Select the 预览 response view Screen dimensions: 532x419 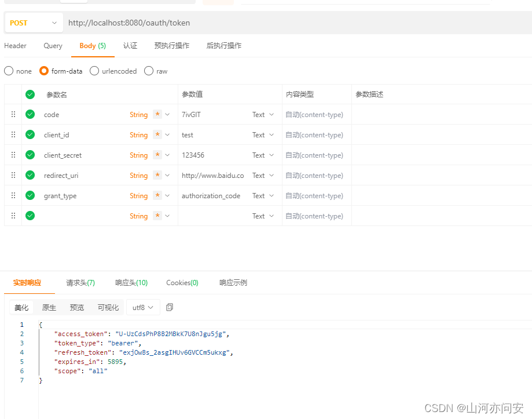(77, 307)
